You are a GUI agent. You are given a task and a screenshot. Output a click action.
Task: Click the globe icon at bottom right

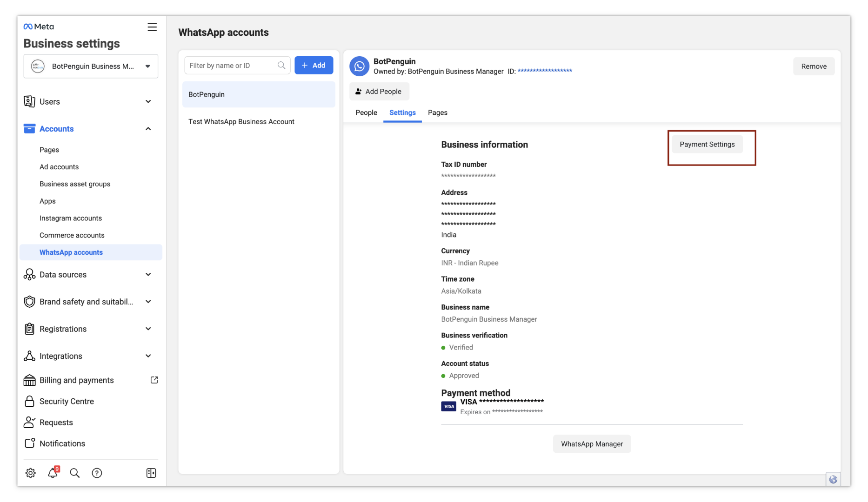click(x=833, y=479)
